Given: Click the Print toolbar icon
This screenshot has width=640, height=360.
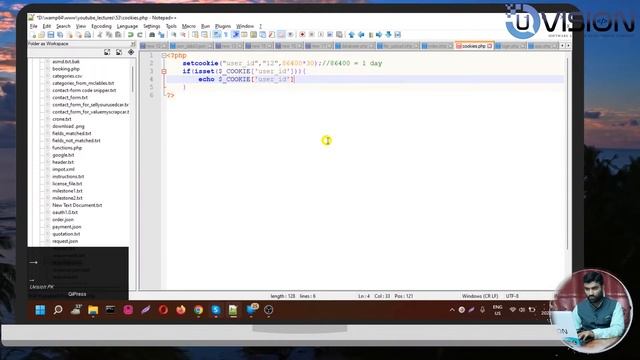Looking at the screenshot, I should pyautogui.click(x=87, y=35).
